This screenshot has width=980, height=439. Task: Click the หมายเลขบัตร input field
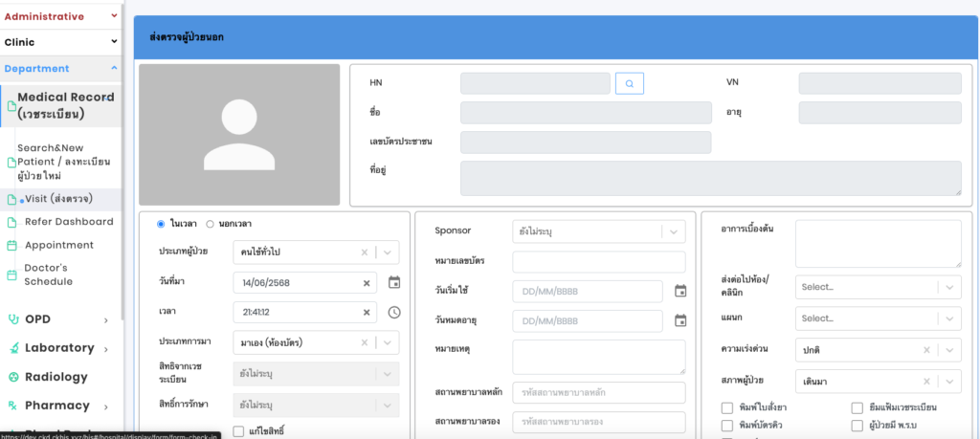click(x=598, y=262)
